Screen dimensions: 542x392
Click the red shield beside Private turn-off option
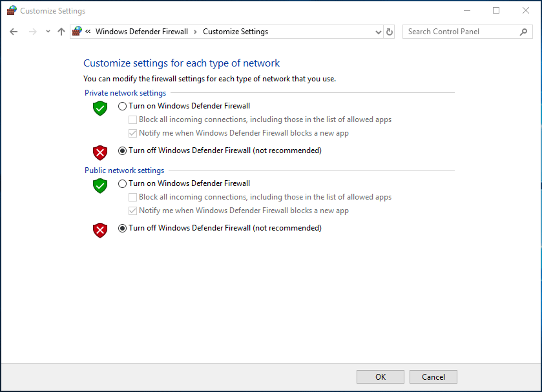pos(99,153)
